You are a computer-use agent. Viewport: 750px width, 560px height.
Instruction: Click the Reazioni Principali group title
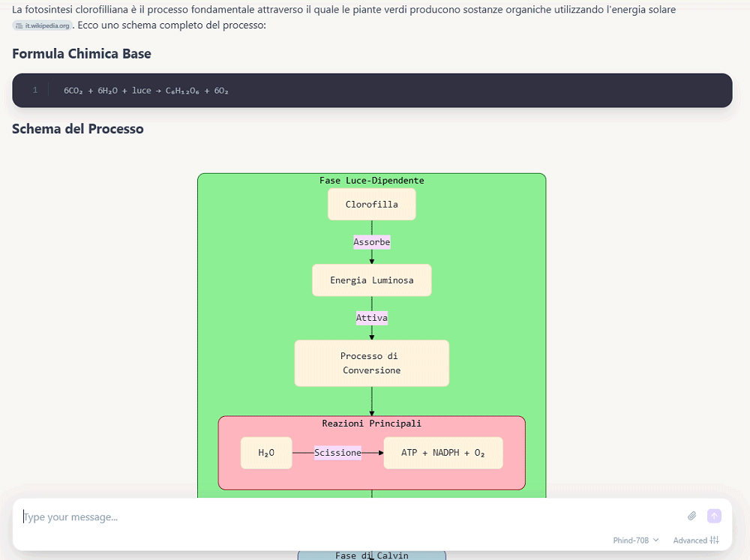[372, 424]
